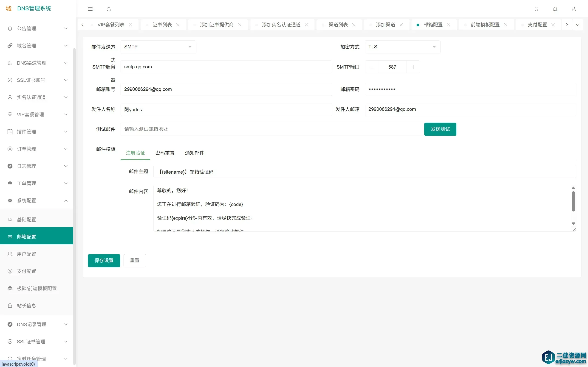The image size is (588, 367).
Task: Increase the SMTP port with the plus button
Action: point(413,67)
